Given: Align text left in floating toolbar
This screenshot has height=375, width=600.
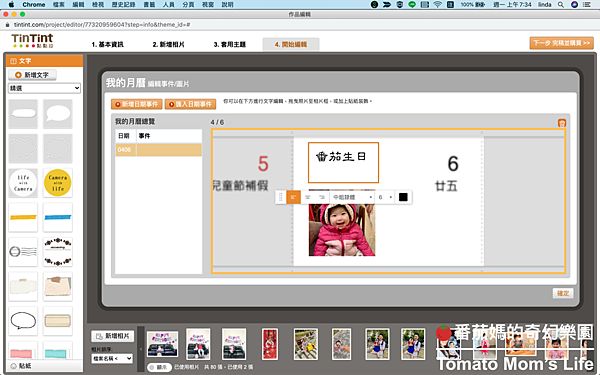Looking at the screenshot, I should point(293,197).
